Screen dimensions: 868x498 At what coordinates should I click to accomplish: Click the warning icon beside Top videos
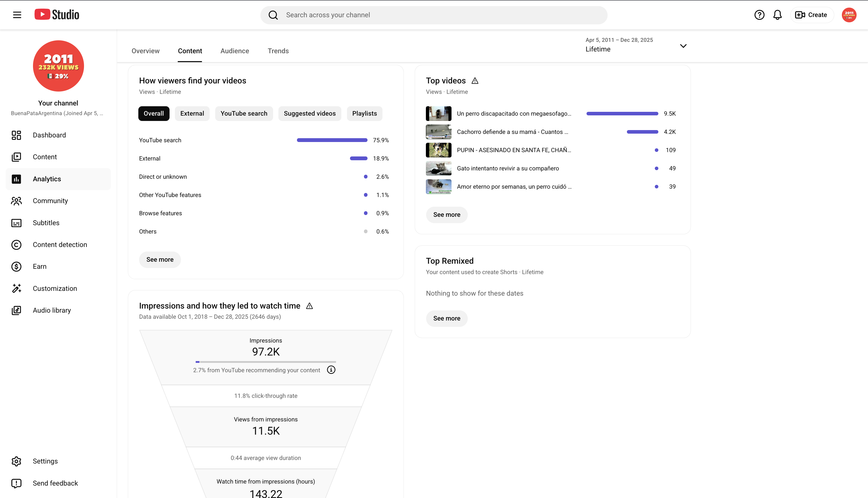click(x=475, y=81)
